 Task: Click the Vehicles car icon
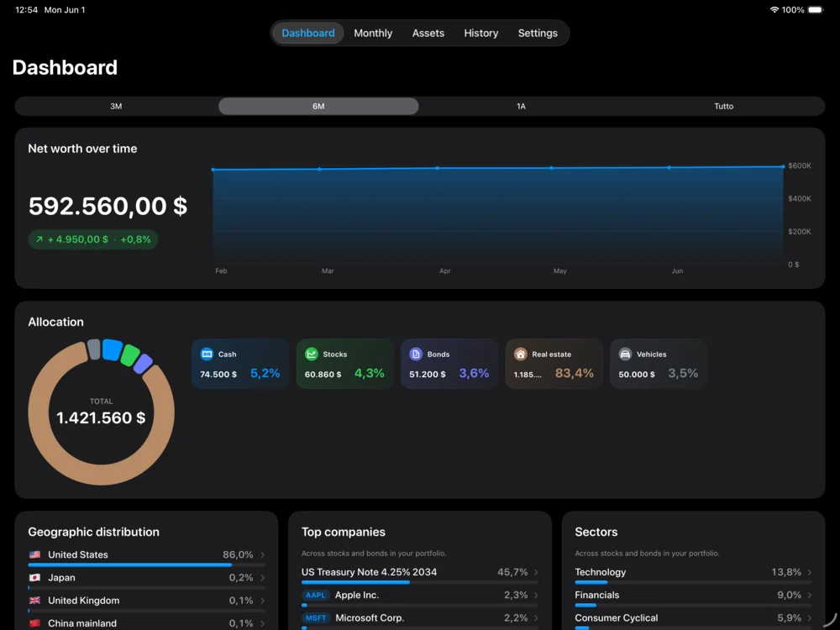tap(625, 354)
